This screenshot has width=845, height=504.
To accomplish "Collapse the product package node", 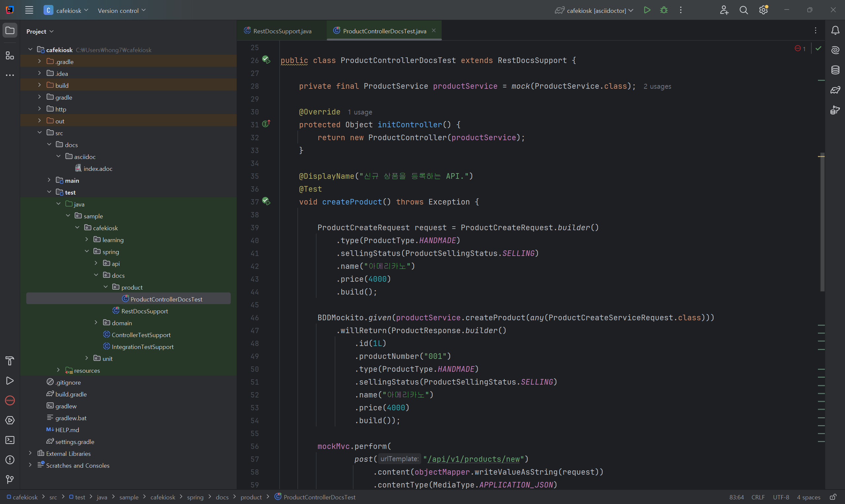I will 106,287.
